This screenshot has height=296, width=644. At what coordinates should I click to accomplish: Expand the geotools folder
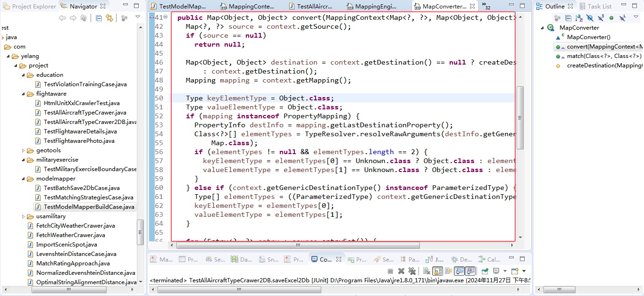[24, 150]
